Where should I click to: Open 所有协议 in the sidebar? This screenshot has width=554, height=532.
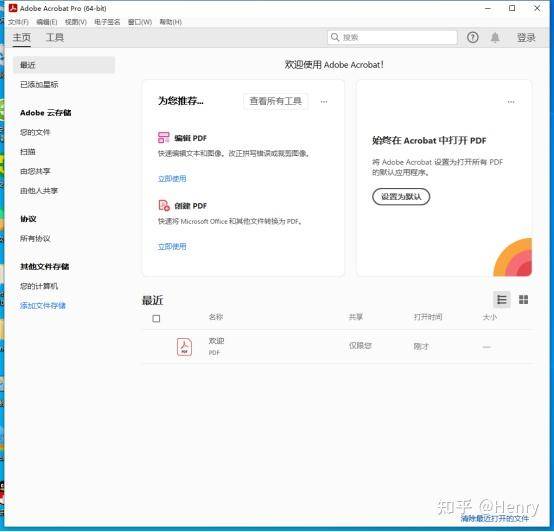35,238
